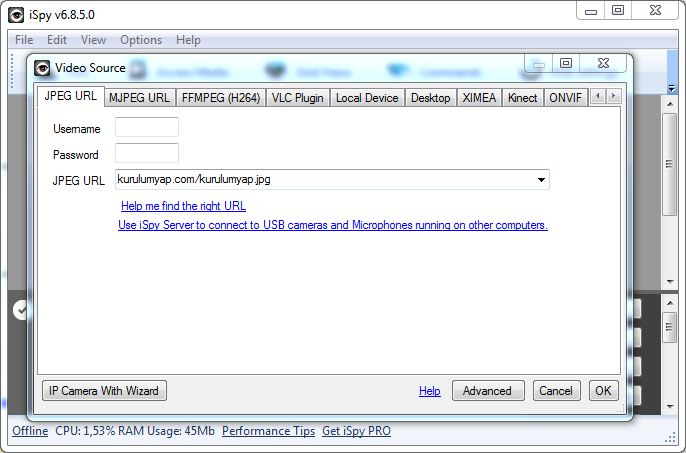Confirm with the OK button
The width and height of the screenshot is (686, 453).
click(604, 390)
